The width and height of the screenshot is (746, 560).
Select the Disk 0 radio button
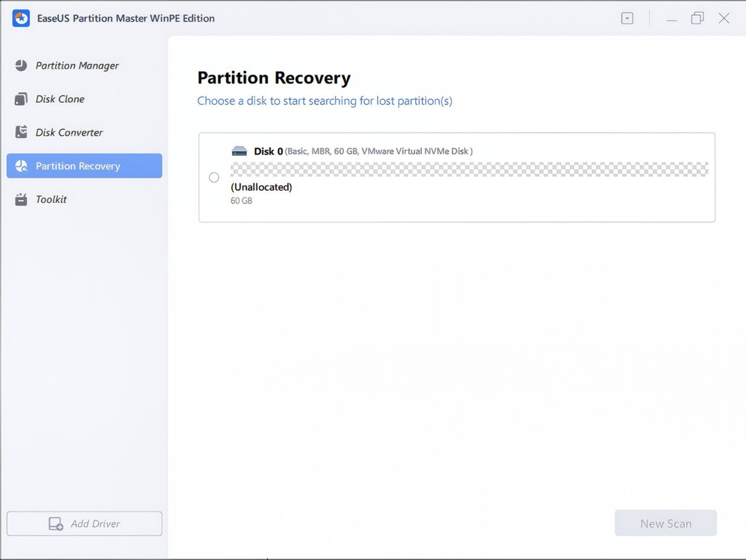(x=214, y=177)
